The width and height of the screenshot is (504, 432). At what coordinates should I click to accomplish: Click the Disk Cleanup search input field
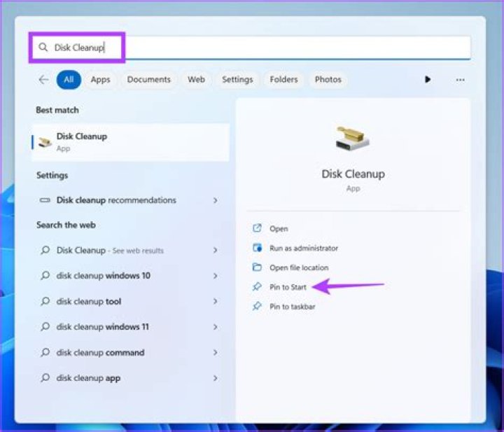pos(251,48)
